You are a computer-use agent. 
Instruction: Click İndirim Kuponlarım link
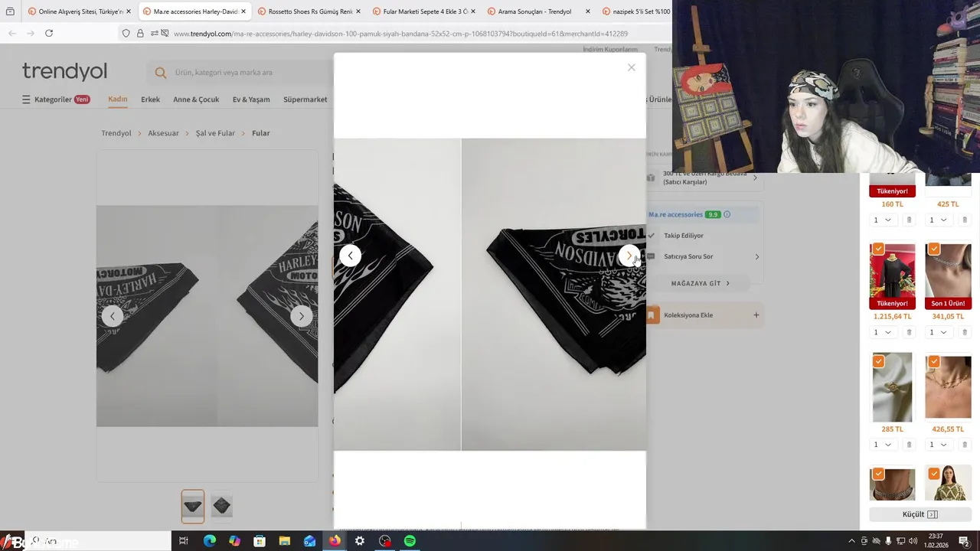click(610, 49)
